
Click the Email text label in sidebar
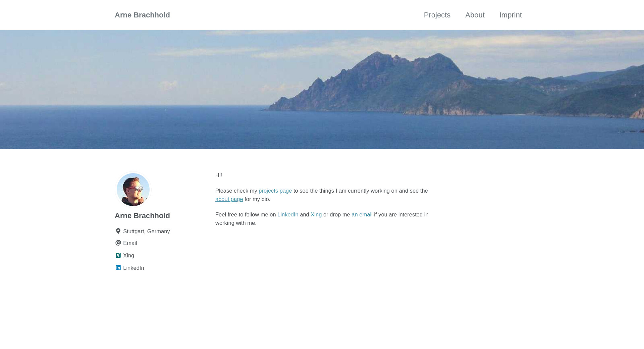[x=130, y=243]
